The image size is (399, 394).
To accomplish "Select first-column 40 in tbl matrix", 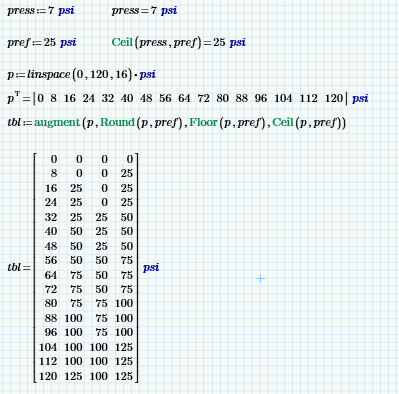I will point(51,231).
